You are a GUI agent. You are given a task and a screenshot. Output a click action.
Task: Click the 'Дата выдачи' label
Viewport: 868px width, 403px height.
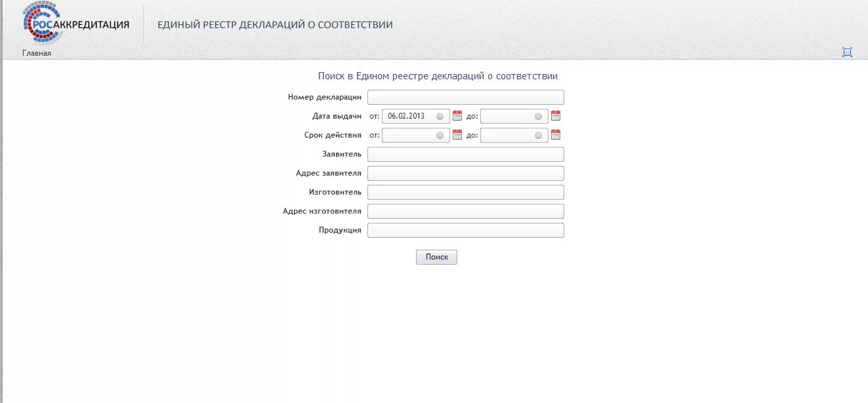click(x=337, y=116)
